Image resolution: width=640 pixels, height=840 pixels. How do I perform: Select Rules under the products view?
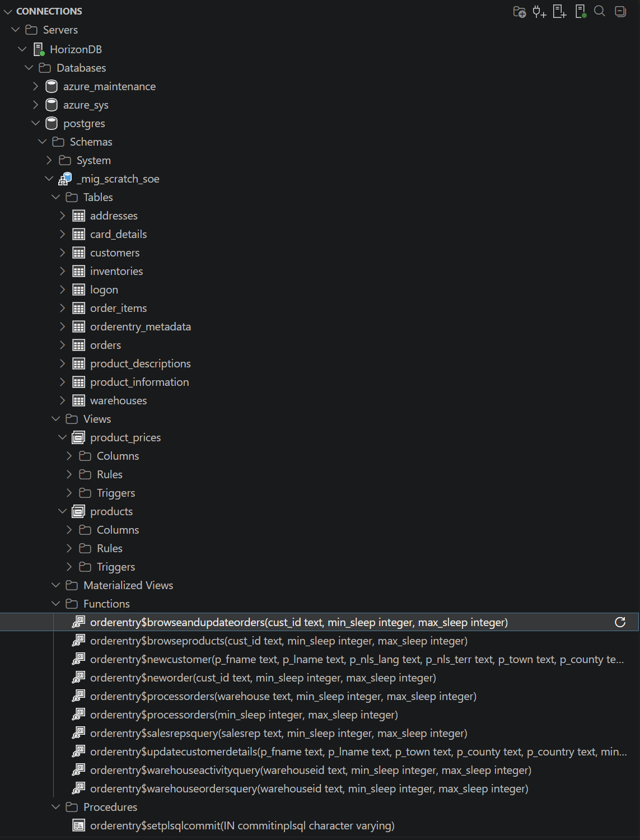110,548
